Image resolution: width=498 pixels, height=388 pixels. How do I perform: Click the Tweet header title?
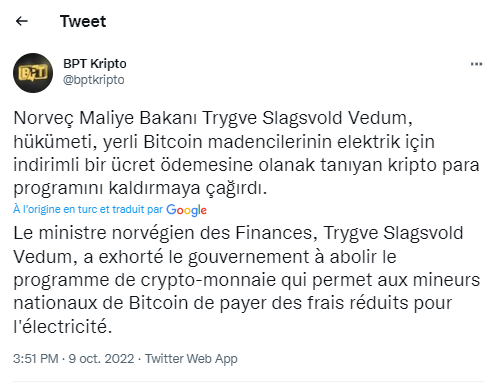(x=83, y=21)
